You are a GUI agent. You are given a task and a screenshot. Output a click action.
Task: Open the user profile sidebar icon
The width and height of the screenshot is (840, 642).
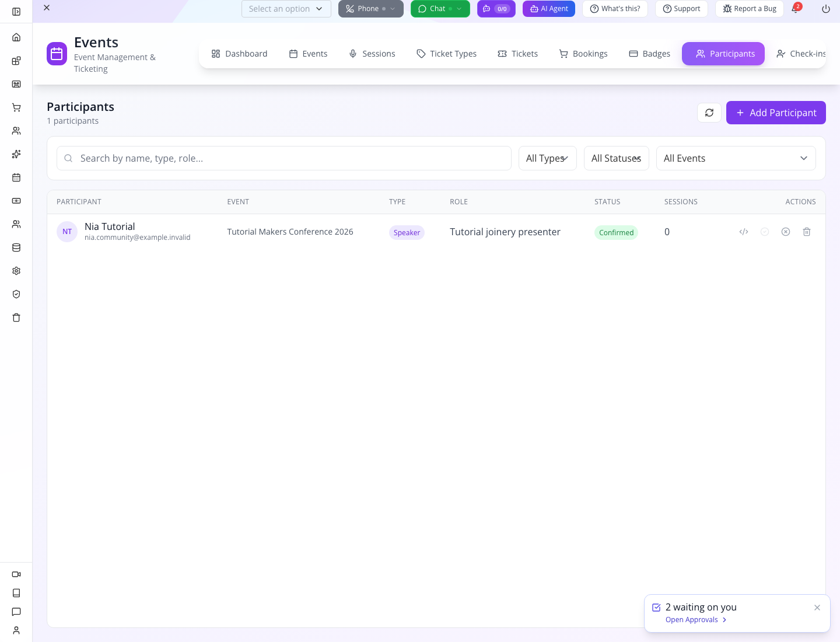16,630
